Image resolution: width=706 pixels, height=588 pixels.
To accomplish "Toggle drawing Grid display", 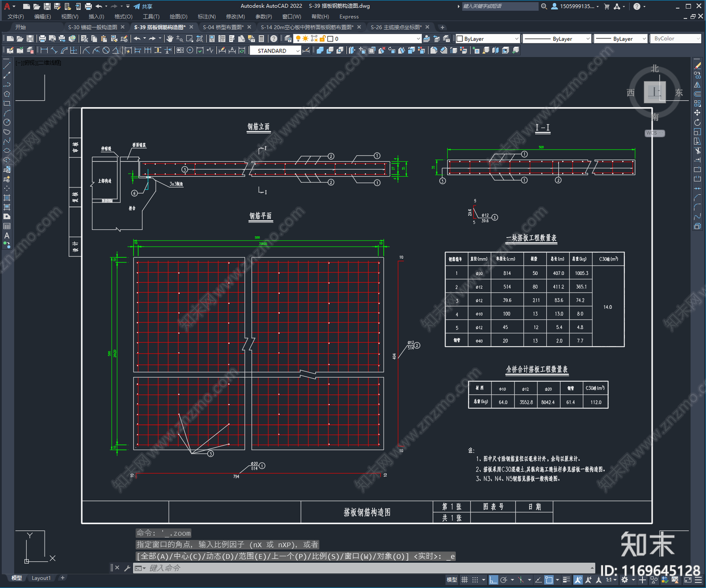I will [x=464, y=580].
